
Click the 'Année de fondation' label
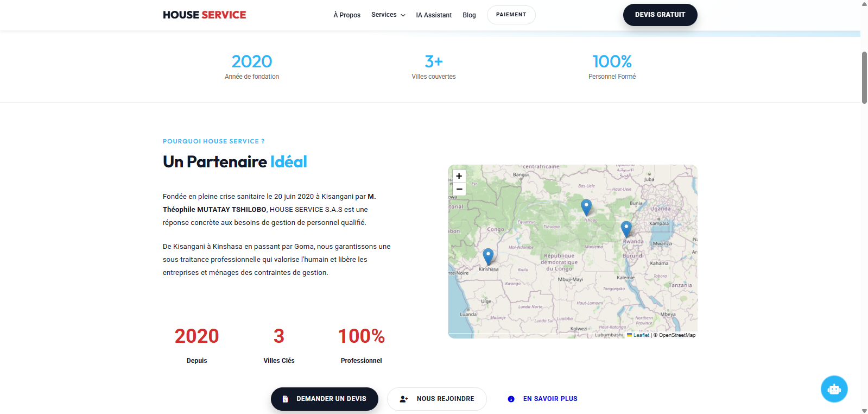tap(252, 77)
